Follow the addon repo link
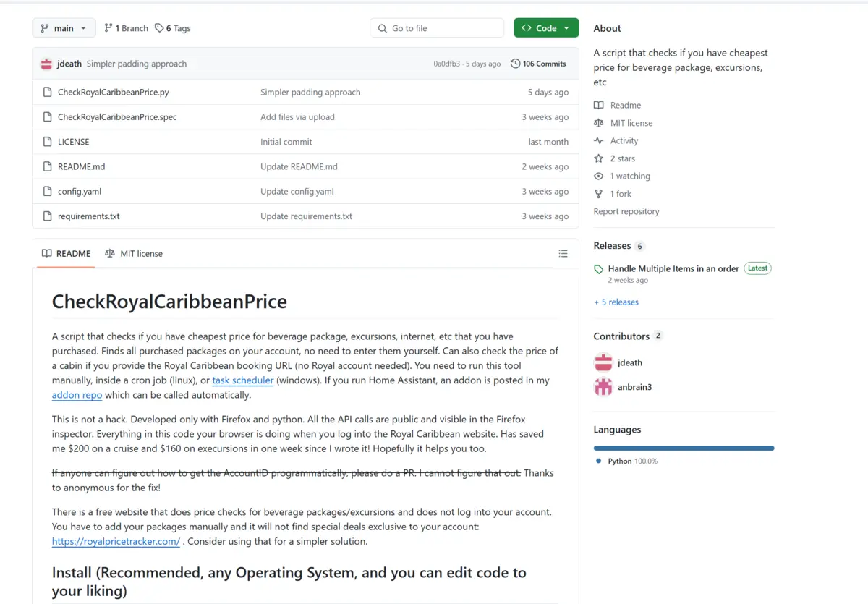This screenshot has height=604, width=868. point(77,395)
